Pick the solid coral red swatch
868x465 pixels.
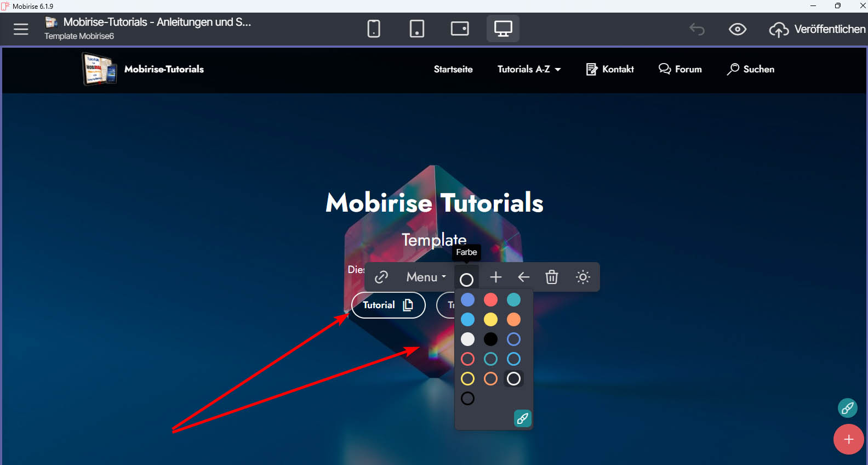coord(490,299)
